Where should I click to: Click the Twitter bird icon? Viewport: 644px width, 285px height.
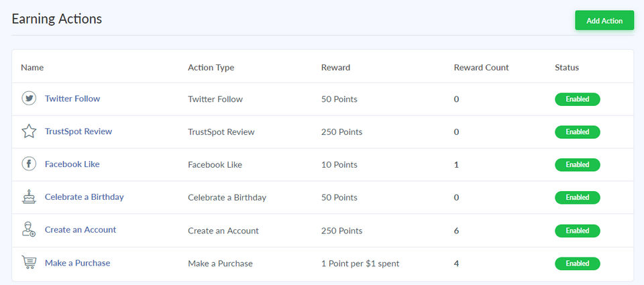[x=29, y=99]
